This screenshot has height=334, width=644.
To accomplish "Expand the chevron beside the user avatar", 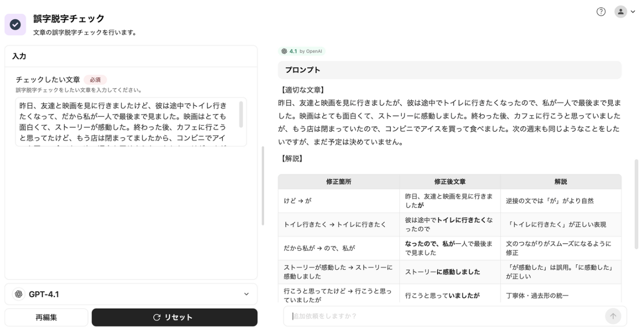I will point(633,12).
